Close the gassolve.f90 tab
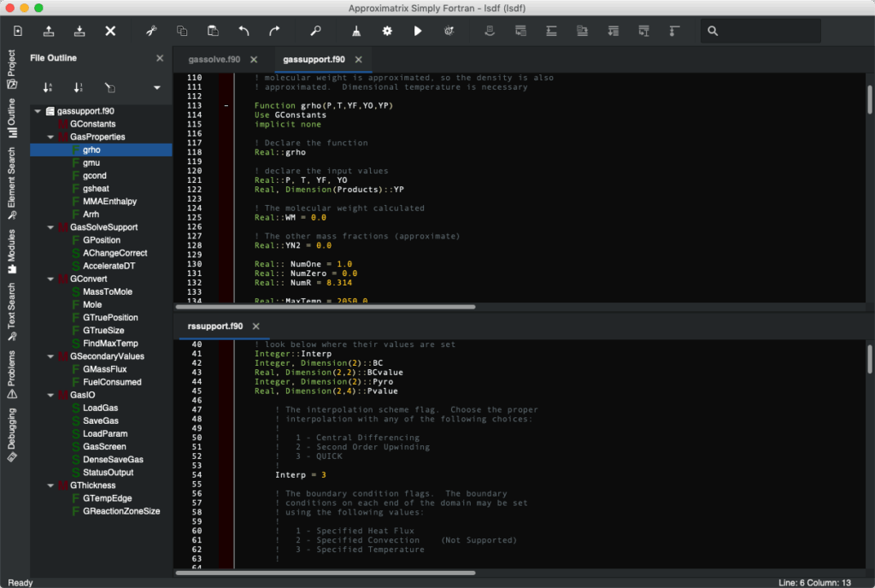The width and height of the screenshot is (875, 588). (254, 59)
